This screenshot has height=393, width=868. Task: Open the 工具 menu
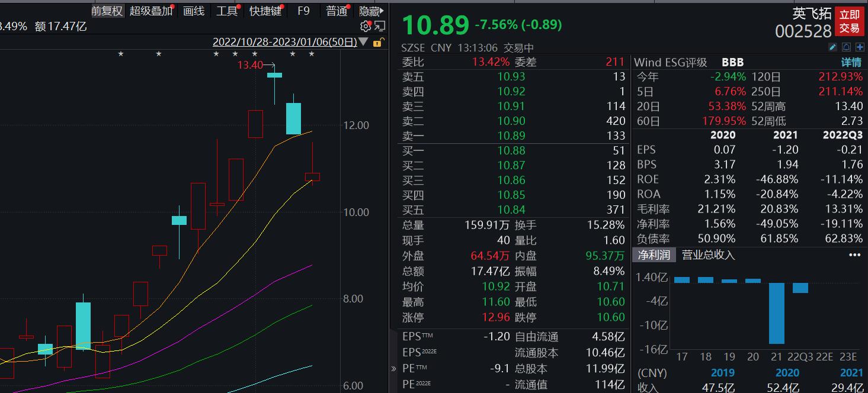(x=228, y=11)
